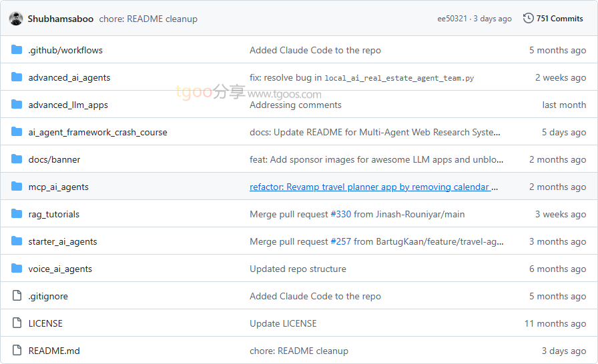
Task: Open the docs/banner folder
Action: click(54, 159)
